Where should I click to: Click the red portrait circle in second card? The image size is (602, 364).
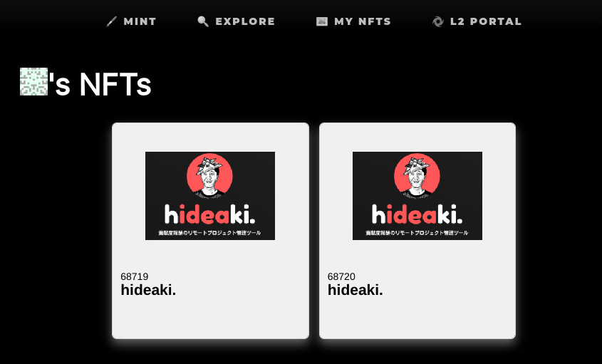coord(417,176)
